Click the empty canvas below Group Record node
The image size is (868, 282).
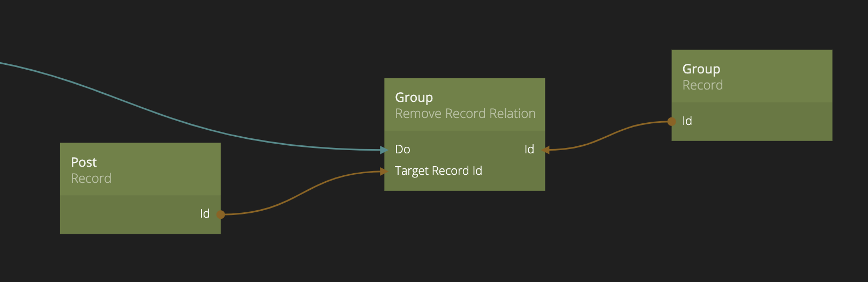tap(750, 214)
